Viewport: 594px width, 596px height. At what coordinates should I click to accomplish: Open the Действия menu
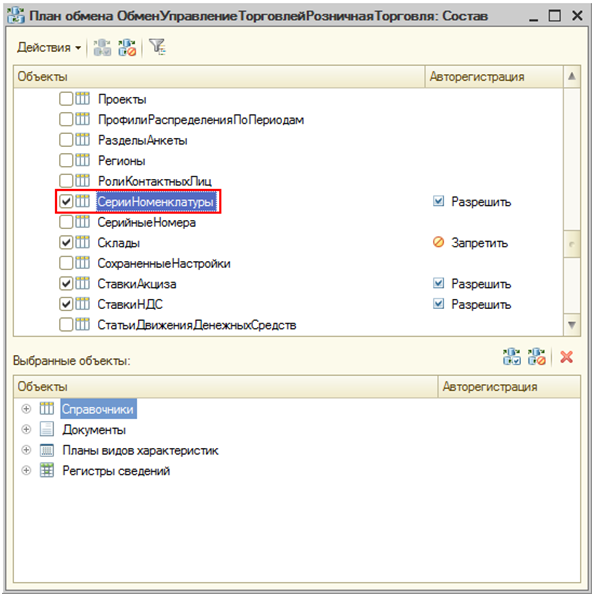tap(49, 48)
